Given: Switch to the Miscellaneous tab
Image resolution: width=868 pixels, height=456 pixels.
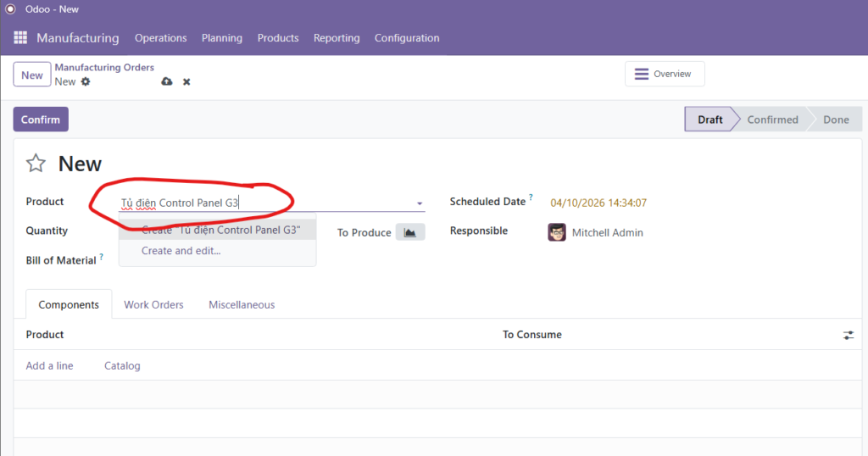Looking at the screenshot, I should click(242, 304).
